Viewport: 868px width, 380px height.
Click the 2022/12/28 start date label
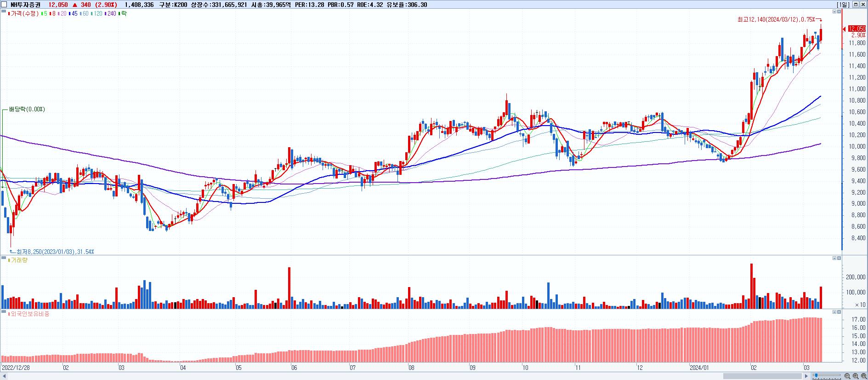(x=16, y=368)
